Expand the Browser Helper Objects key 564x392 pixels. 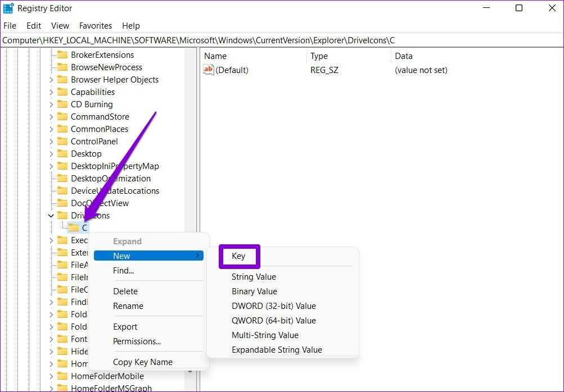(x=51, y=80)
